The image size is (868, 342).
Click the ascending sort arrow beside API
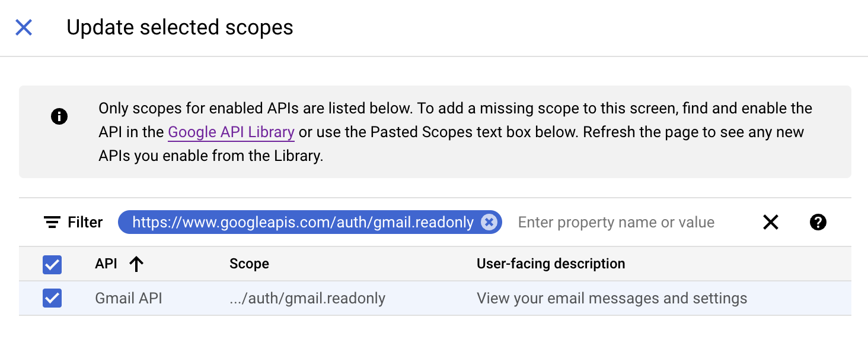(x=136, y=264)
